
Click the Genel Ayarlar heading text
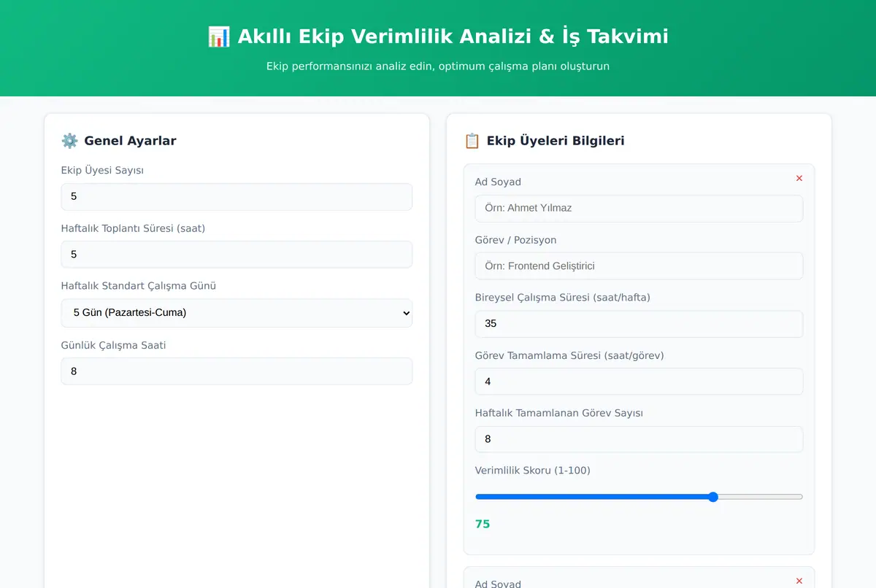pyautogui.click(x=130, y=141)
